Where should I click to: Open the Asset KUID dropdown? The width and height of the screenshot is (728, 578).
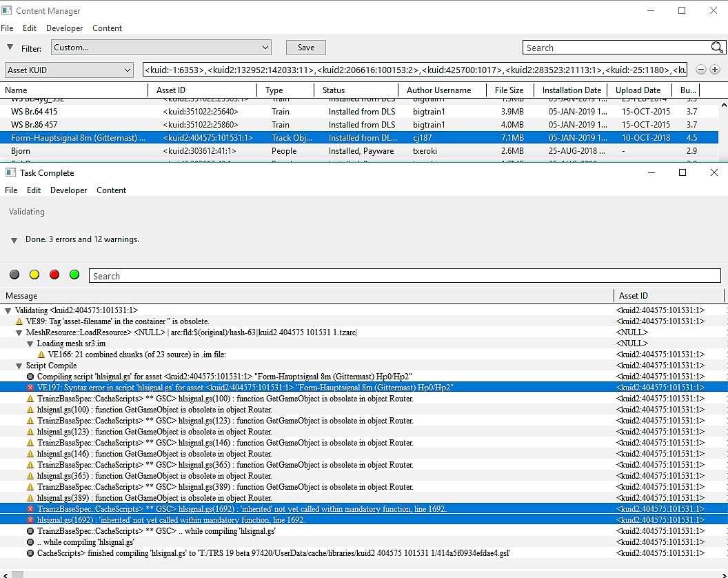[69, 70]
